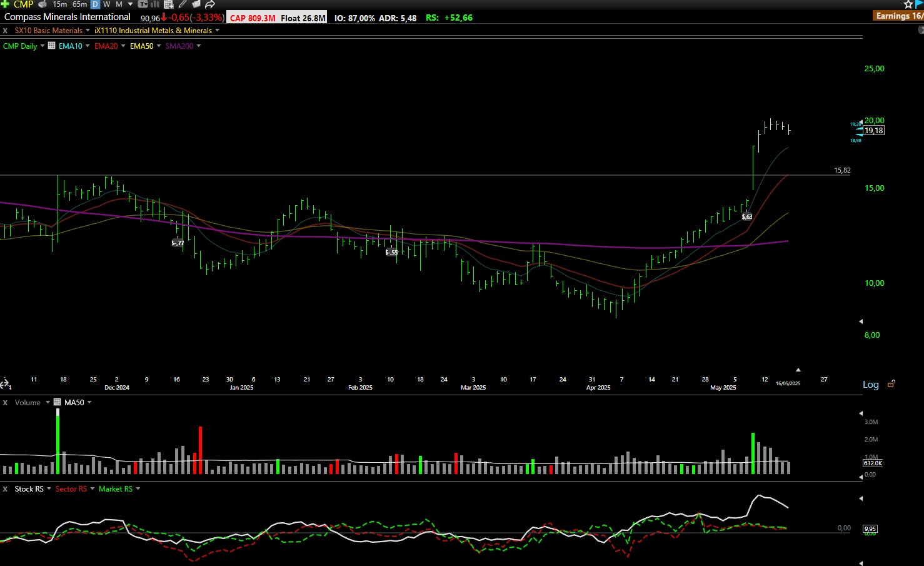Click the CMP ticker symbol label

[x=23, y=4]
